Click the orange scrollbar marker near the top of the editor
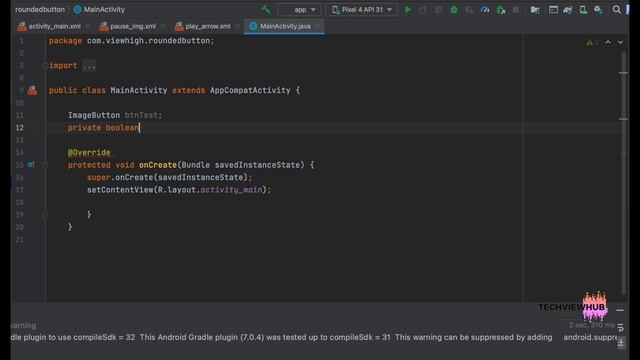The height and width of the screenshot is (360, 640). tap(623, 73)
